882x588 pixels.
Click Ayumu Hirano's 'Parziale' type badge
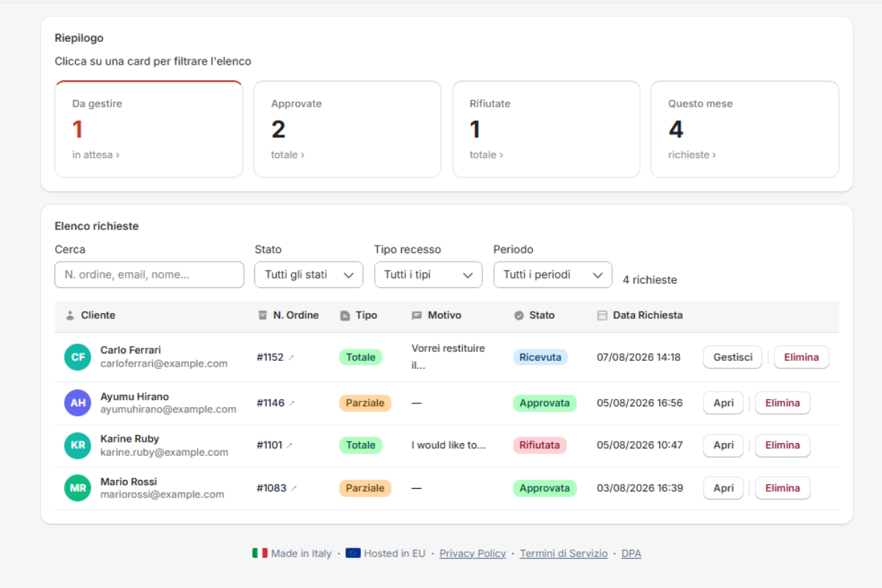365,403
